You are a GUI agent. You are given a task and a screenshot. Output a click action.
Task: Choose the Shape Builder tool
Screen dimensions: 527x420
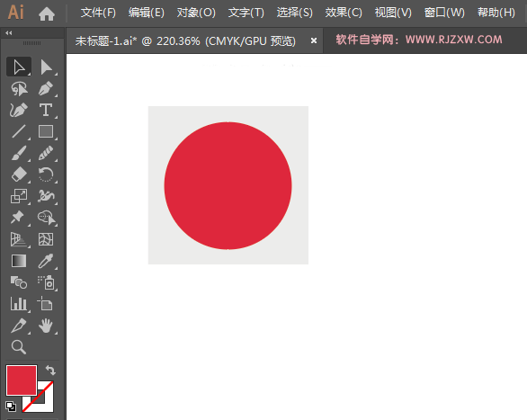(x=46, y=218)
